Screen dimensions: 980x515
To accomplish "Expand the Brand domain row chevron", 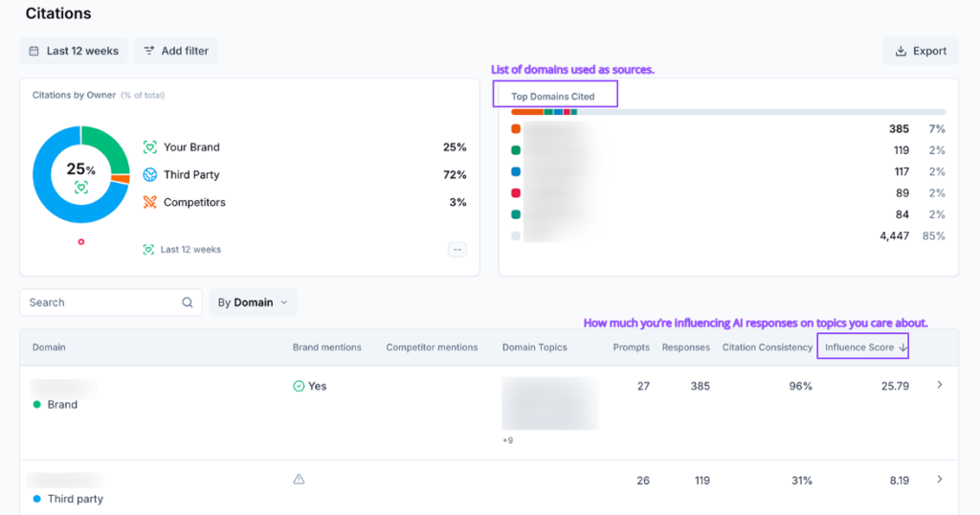I will [939, 385].
